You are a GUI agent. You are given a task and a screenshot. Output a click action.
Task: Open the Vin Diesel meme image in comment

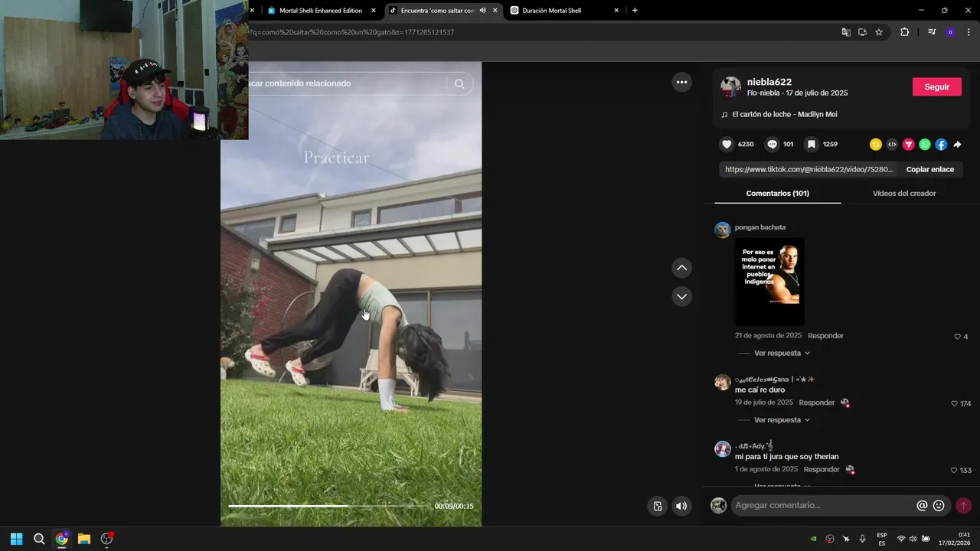click(769, 282)
